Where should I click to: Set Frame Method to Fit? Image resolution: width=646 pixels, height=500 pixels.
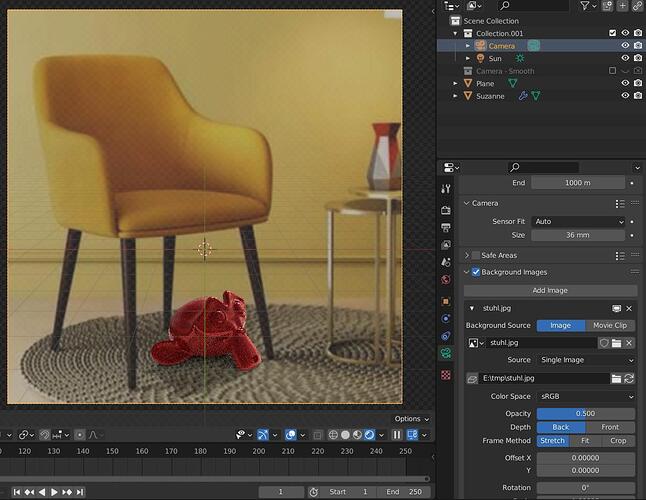point(585,441)
